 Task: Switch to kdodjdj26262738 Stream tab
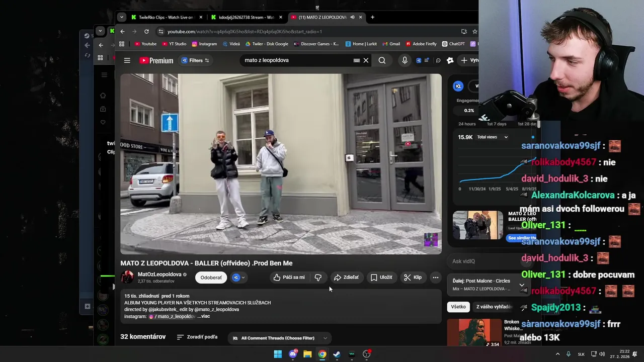(247, 17)
